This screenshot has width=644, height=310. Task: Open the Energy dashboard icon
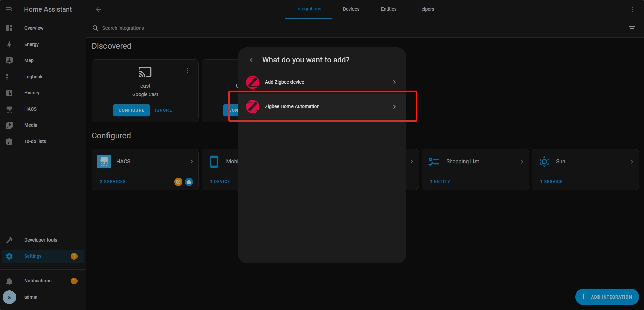(9, 45)
